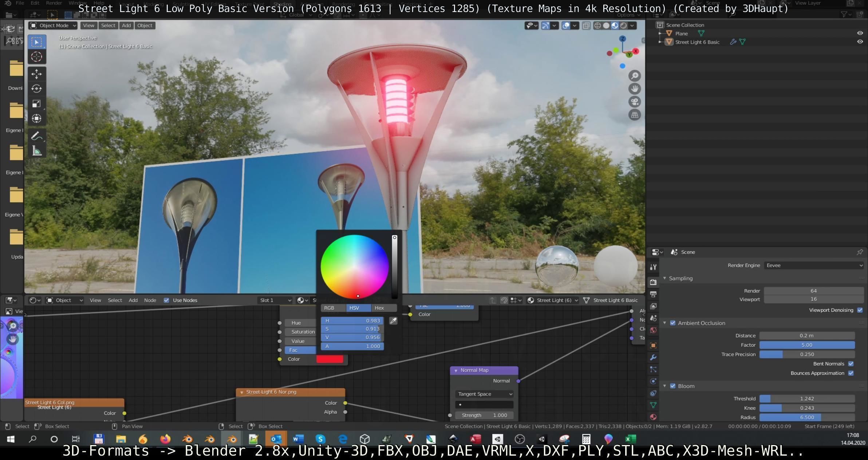Open the Render properties tab
The width and height of the screenshot is (868, 460).
point(653,282)
